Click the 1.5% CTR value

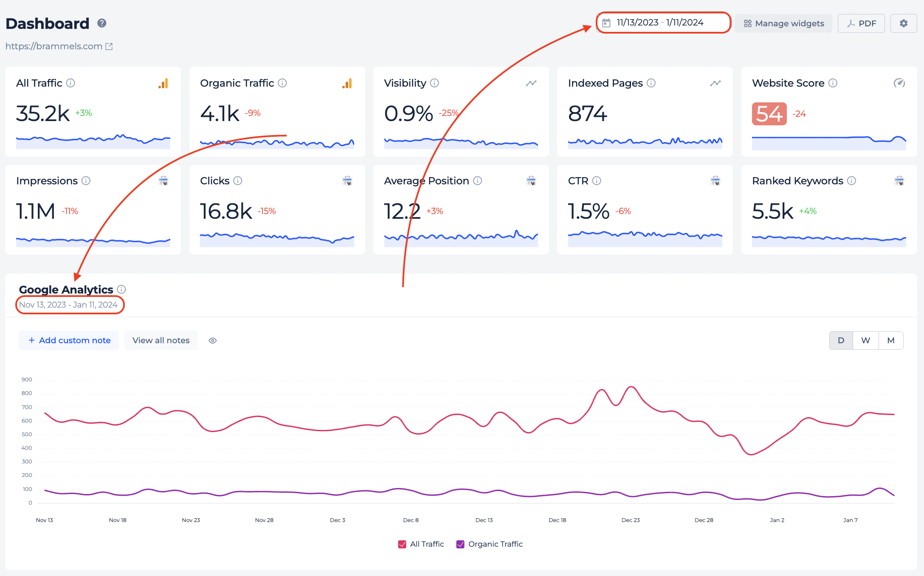(589, 211)
